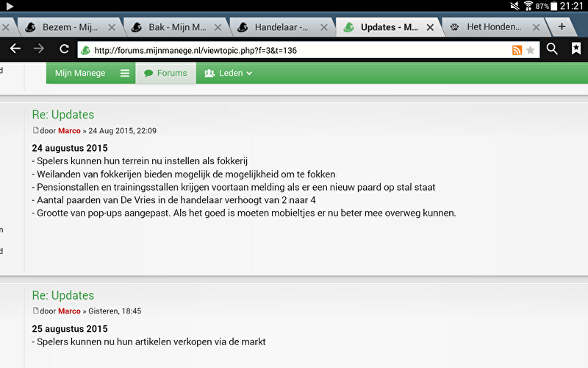Click the play icon in status bar
This screenshot has height=368, width=588.
[x=10, y=6]
